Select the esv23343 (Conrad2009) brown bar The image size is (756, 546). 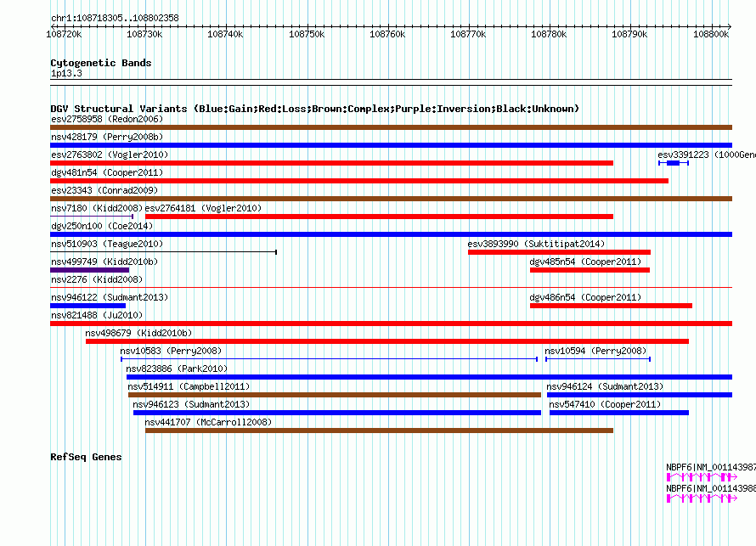391,199
